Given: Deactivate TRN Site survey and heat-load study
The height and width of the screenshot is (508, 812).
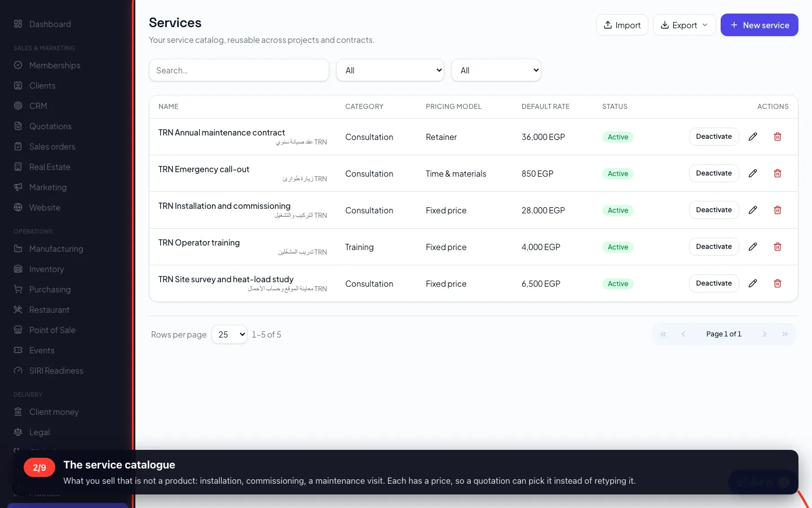Looking at the screenshot, I should click(x=714, y=283).
